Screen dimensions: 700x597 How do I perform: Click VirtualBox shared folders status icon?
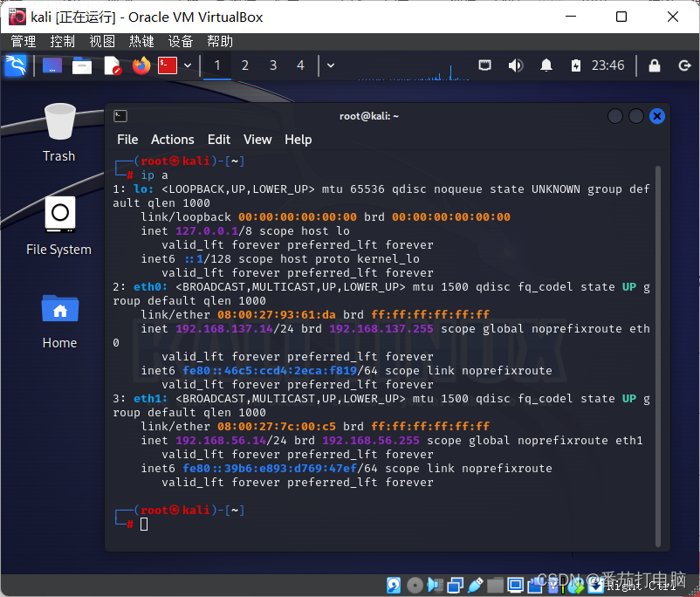[x=495, y=585]
